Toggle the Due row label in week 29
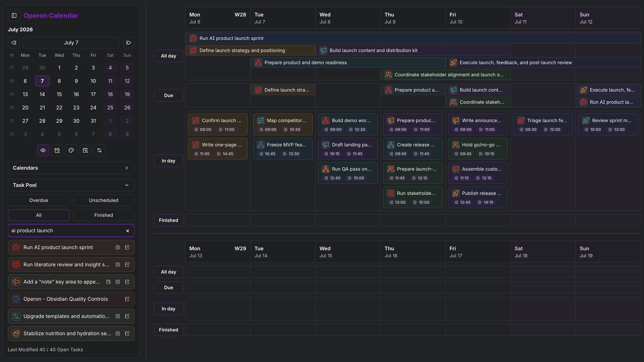The width and height of the screenshot is (644, 362). 168,287
